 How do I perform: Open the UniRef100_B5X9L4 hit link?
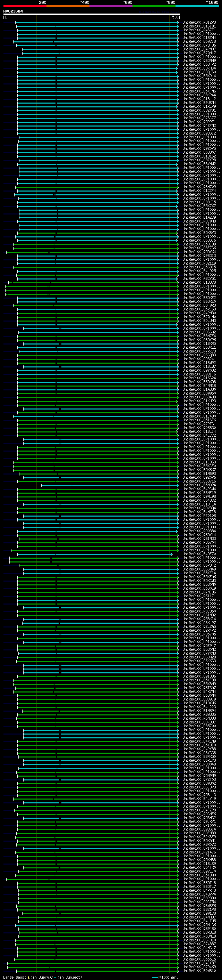pos(199,76)
